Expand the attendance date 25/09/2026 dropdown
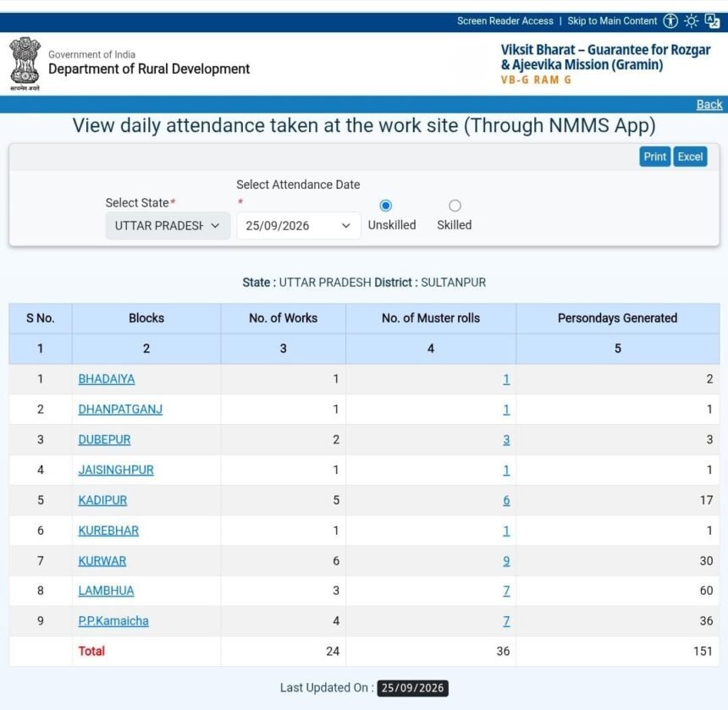 click(299, 226)
